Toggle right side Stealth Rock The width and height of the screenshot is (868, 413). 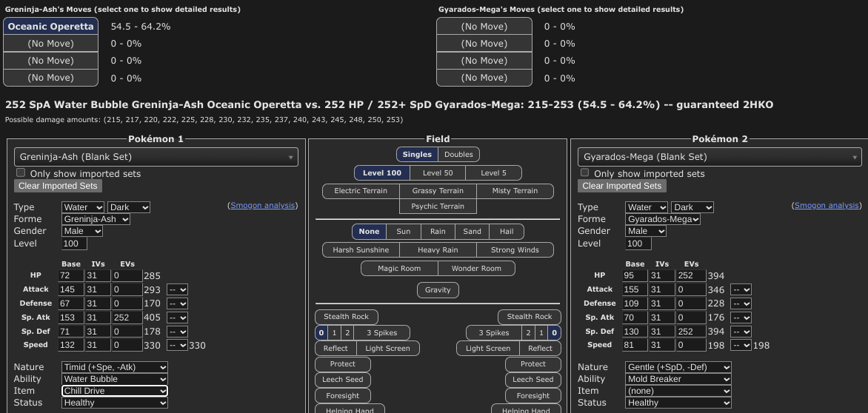pyautogui.click(x=530, y=317)
